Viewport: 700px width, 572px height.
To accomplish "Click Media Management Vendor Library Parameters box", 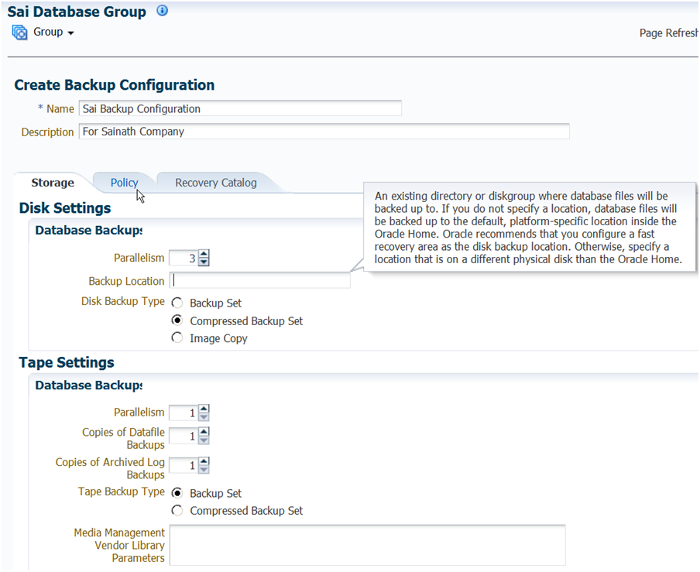I will point(367,545).
